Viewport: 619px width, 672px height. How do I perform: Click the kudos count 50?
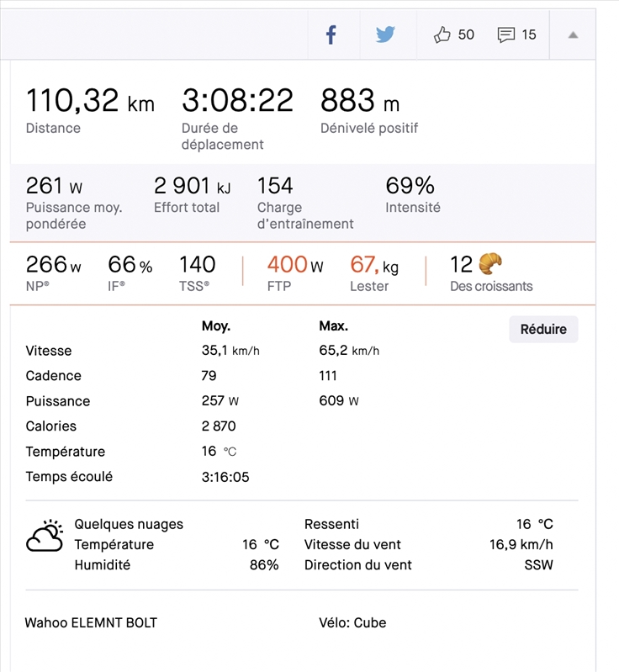pyautogui.click(x=466, y=34)
